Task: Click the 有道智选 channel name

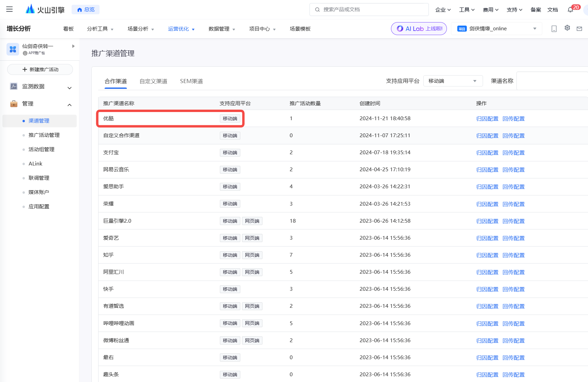Action: [114, 306]
